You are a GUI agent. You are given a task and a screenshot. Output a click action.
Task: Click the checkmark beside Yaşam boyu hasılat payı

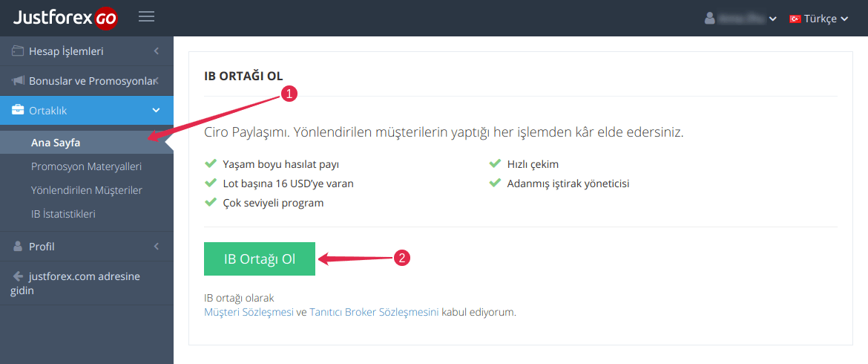[x=211, y=164]
